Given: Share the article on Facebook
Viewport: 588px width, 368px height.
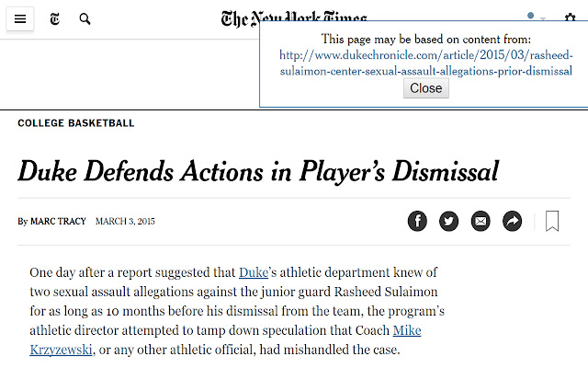Looking at the screenshot, I should pyautogui.click(x=417, y=221).
